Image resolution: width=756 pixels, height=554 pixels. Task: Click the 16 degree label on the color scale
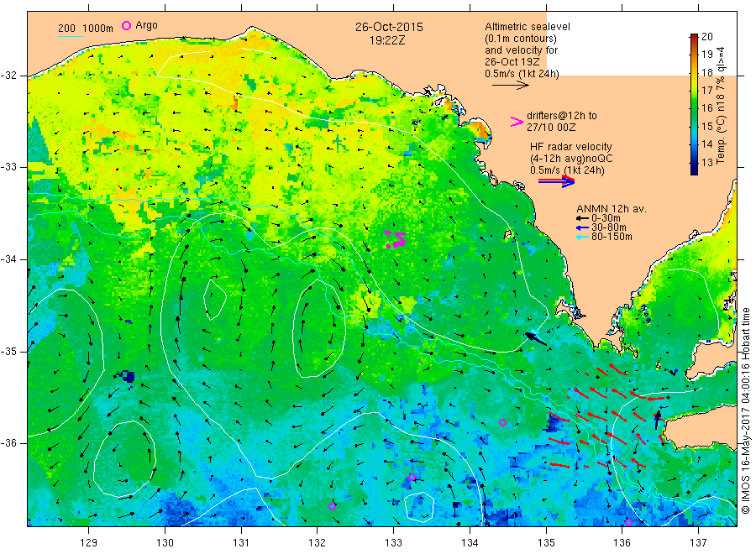coord(706,108)
